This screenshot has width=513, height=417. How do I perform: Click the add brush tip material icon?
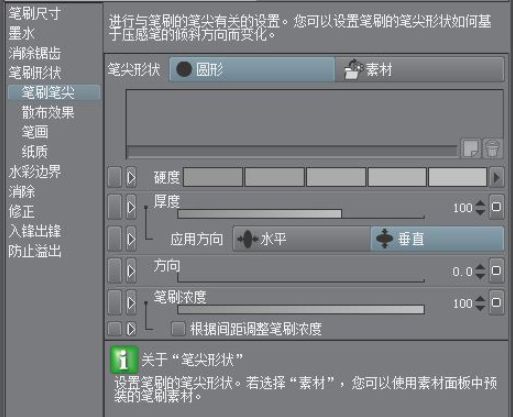[470, 148]
